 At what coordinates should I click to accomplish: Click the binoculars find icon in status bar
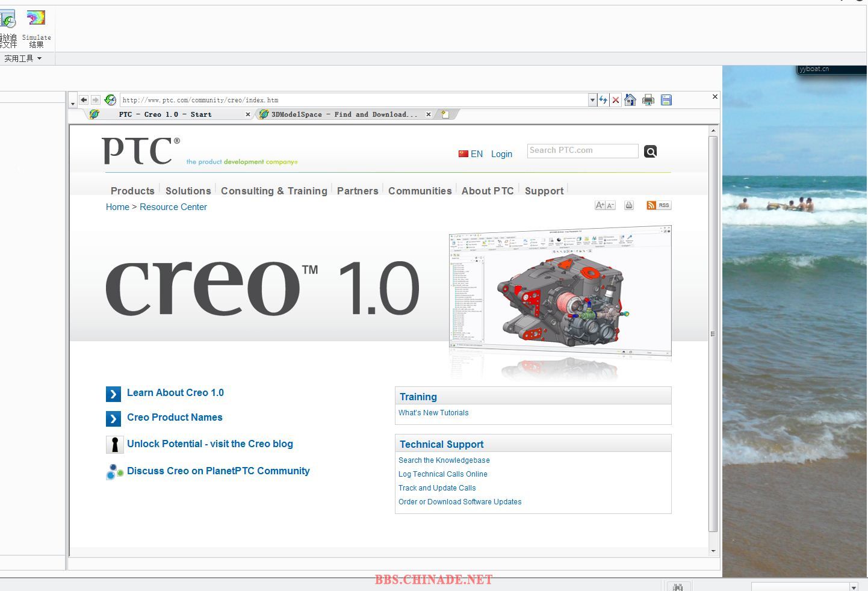point(678,587)
